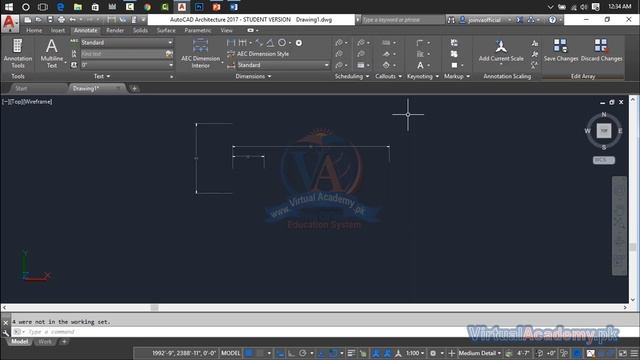Screen dimensions: 640x360
Task: Toggle auto-scale annotation in status bar
Action: (x=387, y=353)
